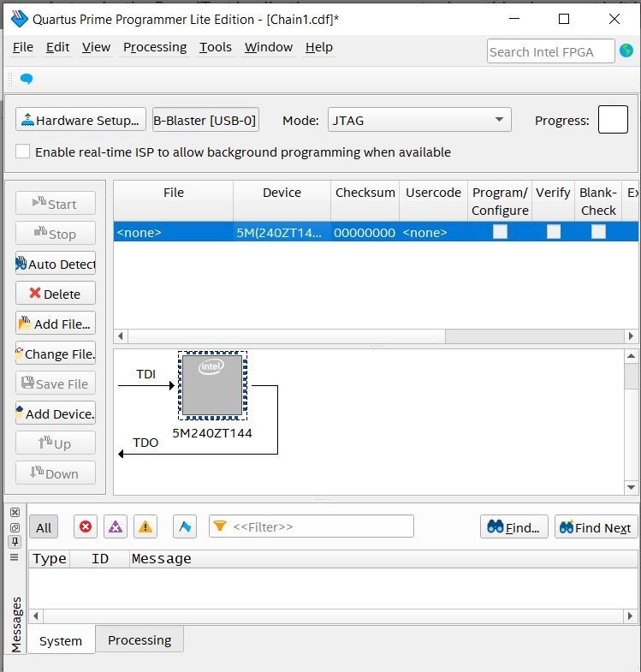641x672 pixels.
Task: Click the Intel FPGA globe search icon
Action: 626,51
